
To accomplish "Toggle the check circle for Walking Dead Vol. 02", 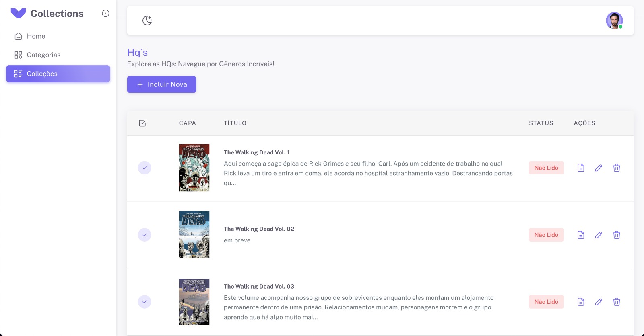I will pyautogui.click(x=144, y=235).
